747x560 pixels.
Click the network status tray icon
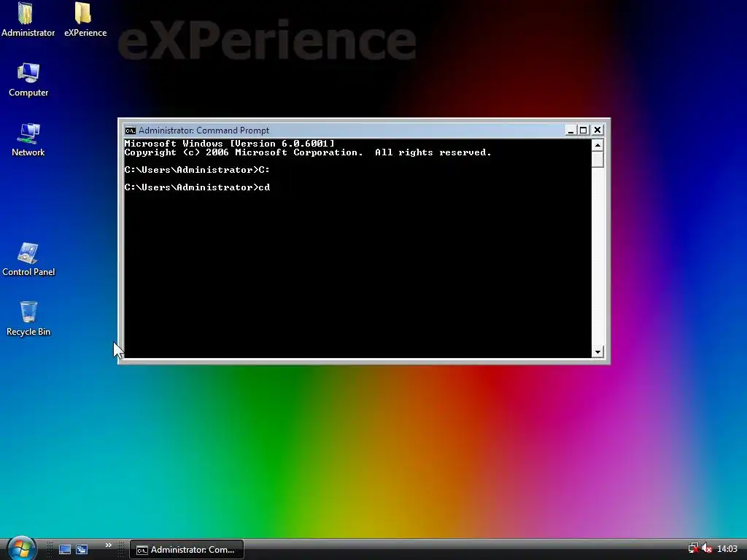(x=693, y=548)
